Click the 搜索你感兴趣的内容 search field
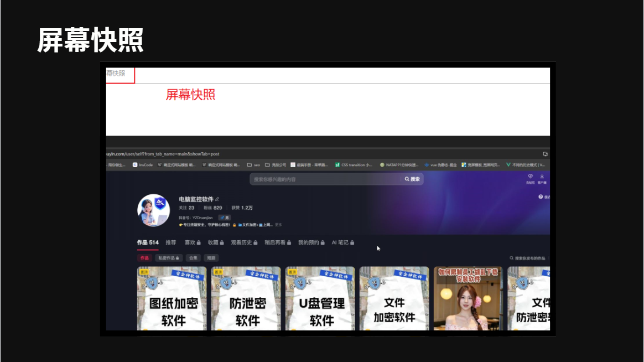Viewport: 644px width, 362px height. click(x=325, y=179)
